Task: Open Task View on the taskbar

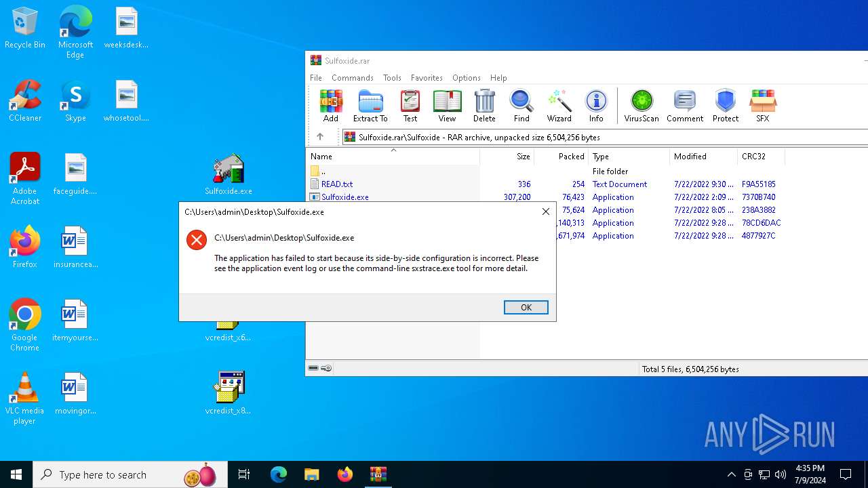Action: 244,474
